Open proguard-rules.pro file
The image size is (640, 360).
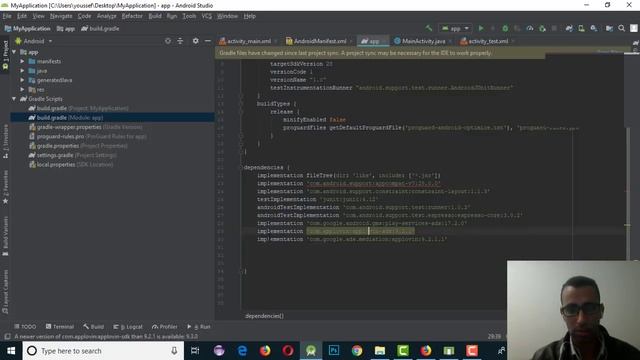click(x=87, y=137)
